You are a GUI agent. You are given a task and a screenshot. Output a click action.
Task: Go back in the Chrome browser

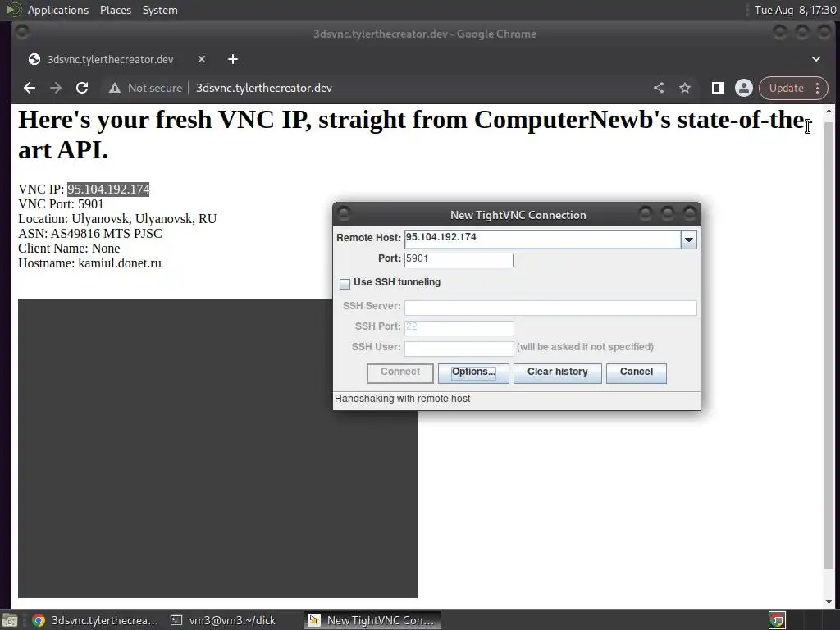pyautogui.click(x=30, y=88)
